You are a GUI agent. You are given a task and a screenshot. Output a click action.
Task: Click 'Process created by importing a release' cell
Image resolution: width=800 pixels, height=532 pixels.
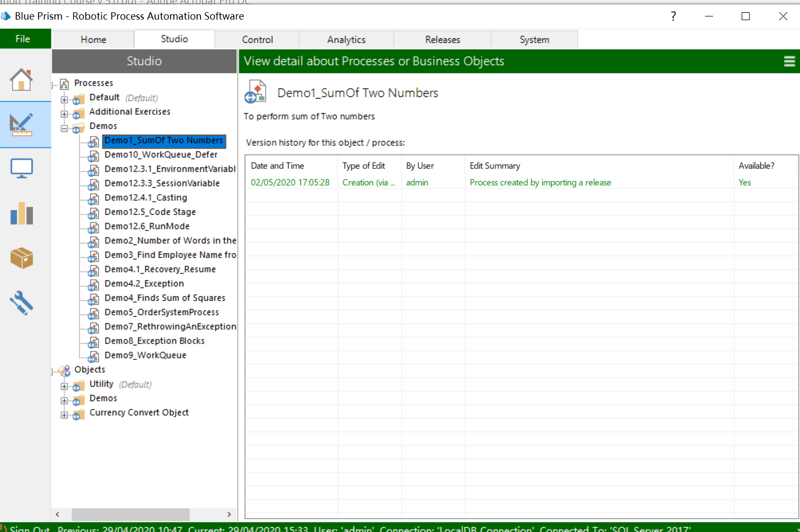click(x=540, y=182)
